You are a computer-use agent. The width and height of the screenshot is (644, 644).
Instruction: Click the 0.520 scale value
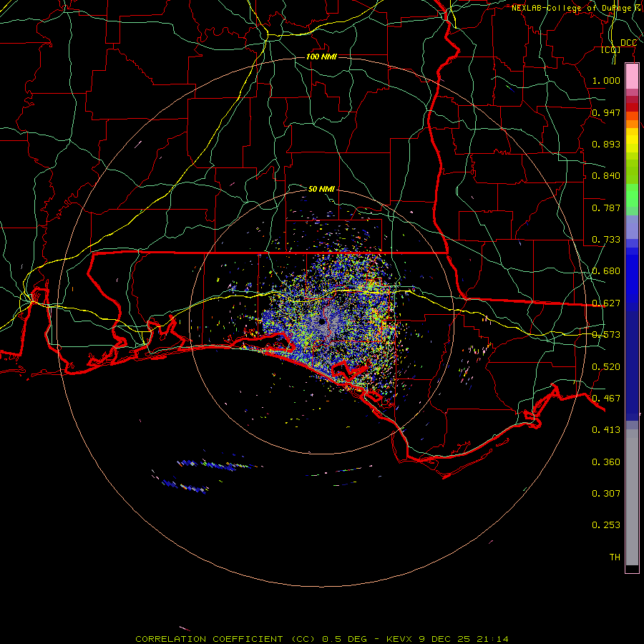[x=606, y=367]
